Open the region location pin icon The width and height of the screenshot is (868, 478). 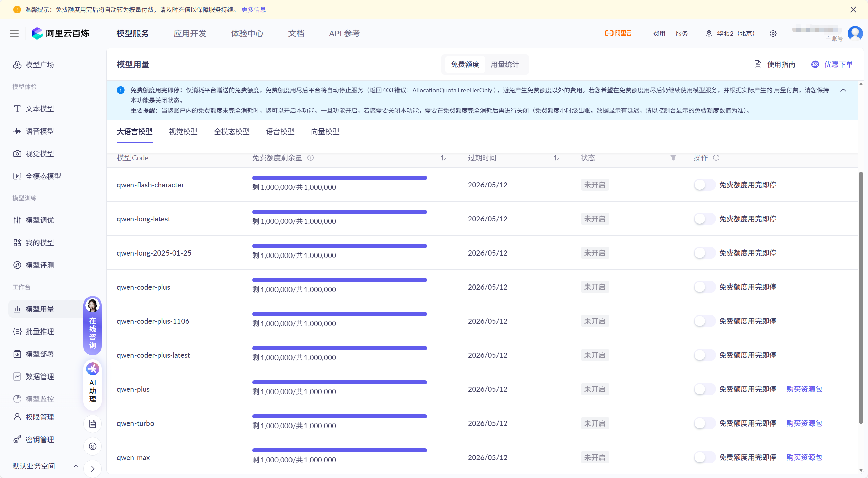coord(709,33)
